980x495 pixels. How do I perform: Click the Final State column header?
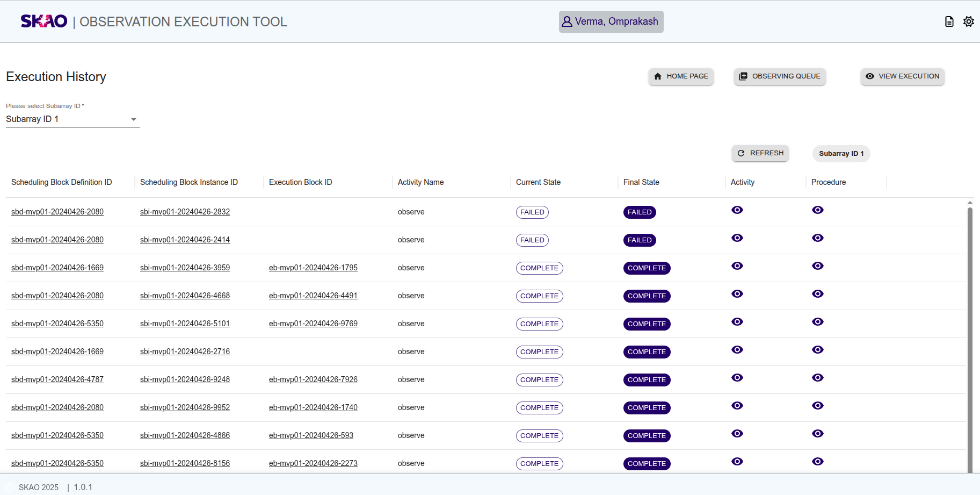point(641,182)
